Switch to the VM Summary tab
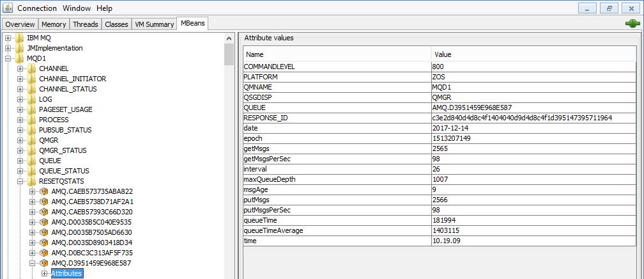Image resolution: width=644 pixels, height=279 pixels. click(x=155, y=24)
